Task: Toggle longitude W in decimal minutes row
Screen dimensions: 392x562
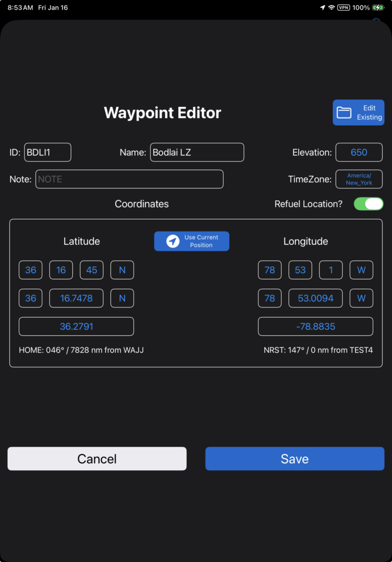Action: pos(361,298)
